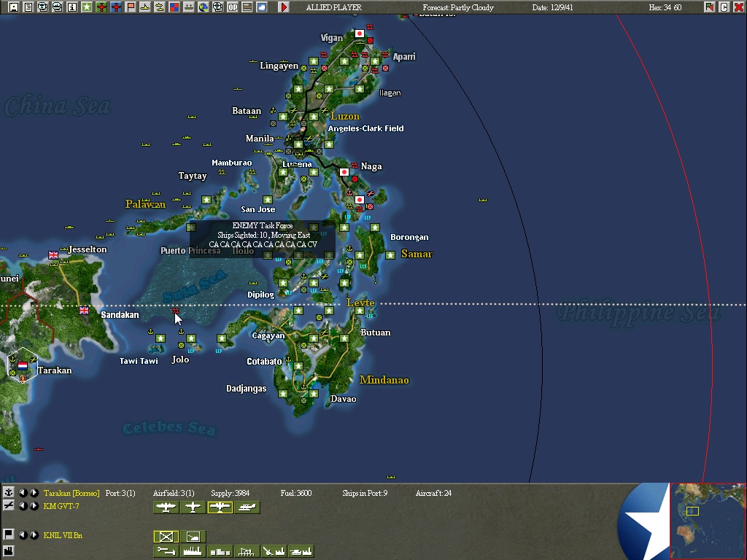Go to next air group after KM GVT-7

coord(34,506)
